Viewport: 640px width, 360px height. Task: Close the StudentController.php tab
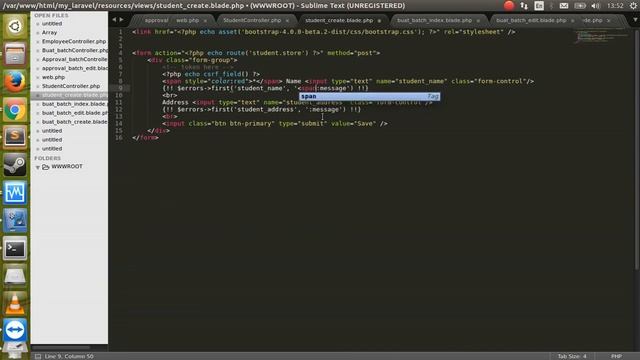(x=287, y=20)
